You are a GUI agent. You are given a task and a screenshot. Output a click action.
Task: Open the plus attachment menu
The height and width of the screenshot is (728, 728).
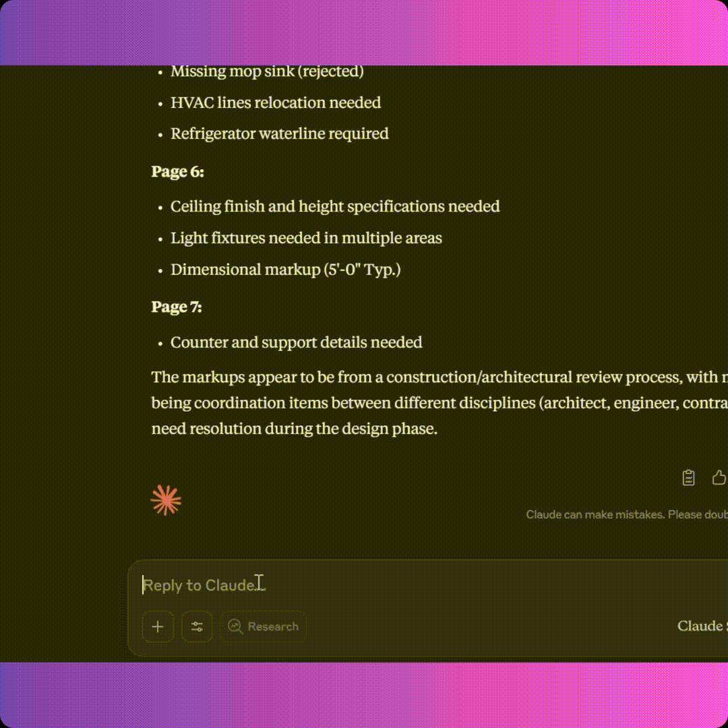[x=158, y=627]
